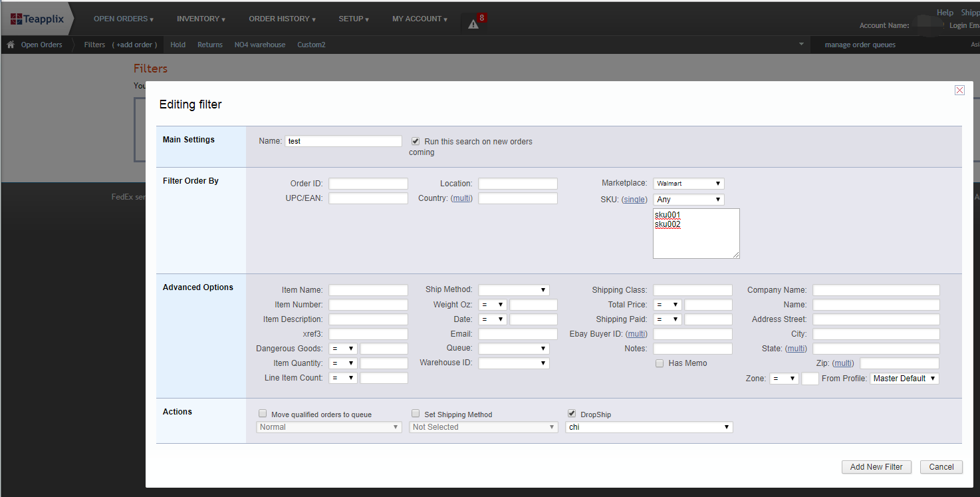Toggle Run this search on new orders

pos(416,141)
